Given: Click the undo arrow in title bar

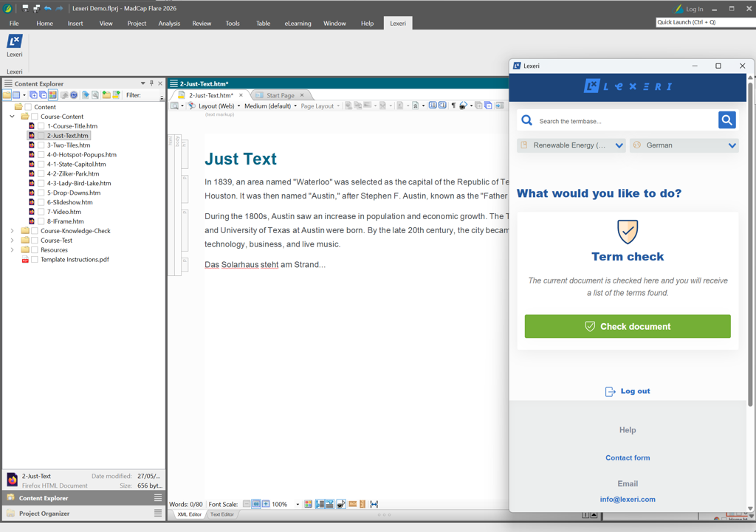Looking at the screenshot, I should (x=48, y=8).
